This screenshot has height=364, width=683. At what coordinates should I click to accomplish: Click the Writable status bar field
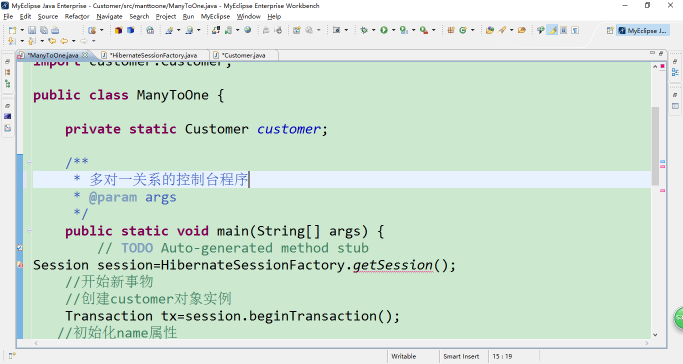tap(404, 356)
